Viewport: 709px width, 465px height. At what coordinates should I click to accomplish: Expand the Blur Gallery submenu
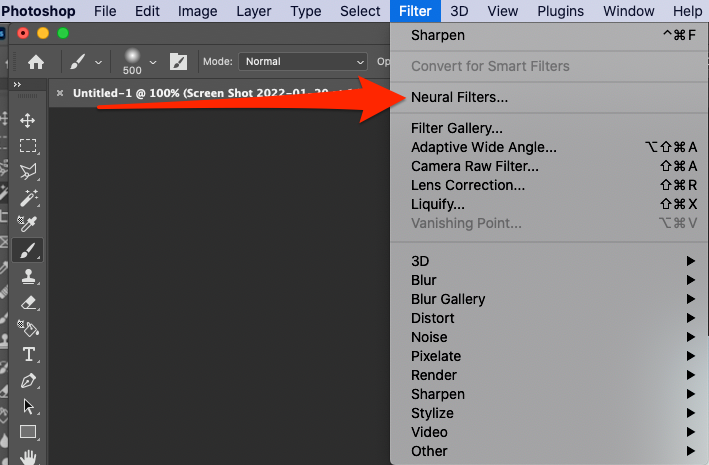coord(549,299)
